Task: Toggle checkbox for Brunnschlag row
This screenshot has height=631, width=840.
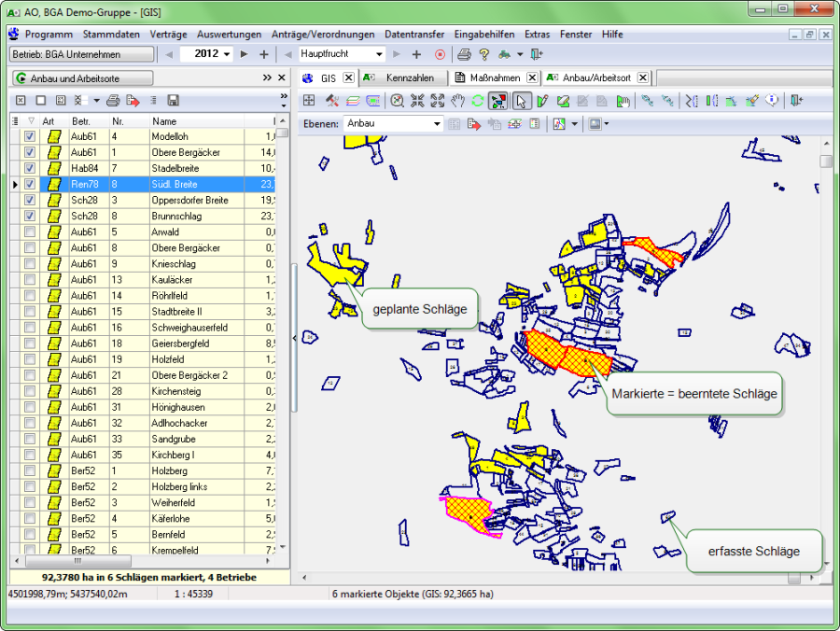Action: (x=30, y=216)
